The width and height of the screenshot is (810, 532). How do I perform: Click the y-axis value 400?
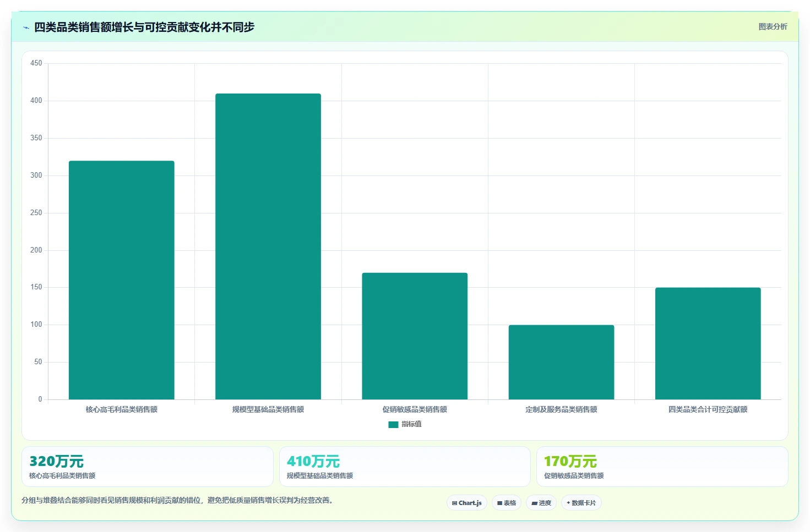click(x=36, y=101)
